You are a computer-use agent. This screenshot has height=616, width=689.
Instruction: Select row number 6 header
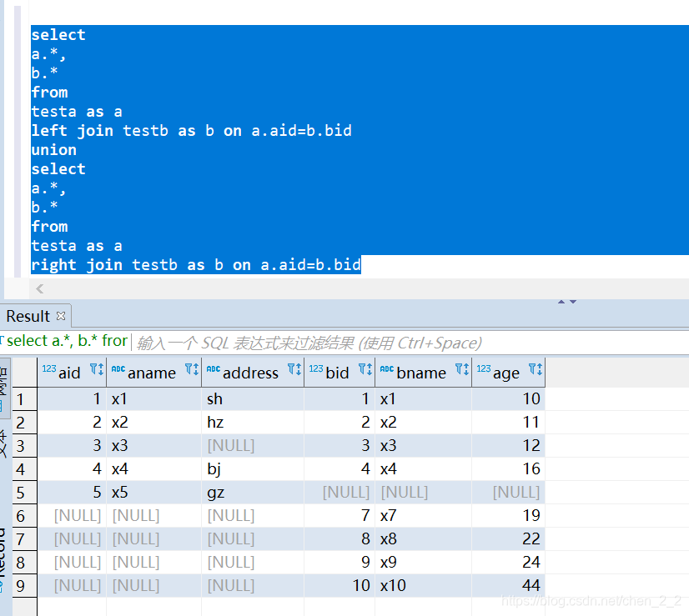point(25,516)
